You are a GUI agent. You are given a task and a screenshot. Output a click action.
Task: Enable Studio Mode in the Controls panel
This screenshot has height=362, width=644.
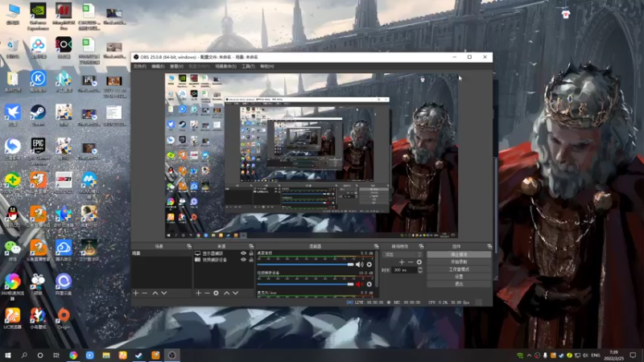click(459, 269)
